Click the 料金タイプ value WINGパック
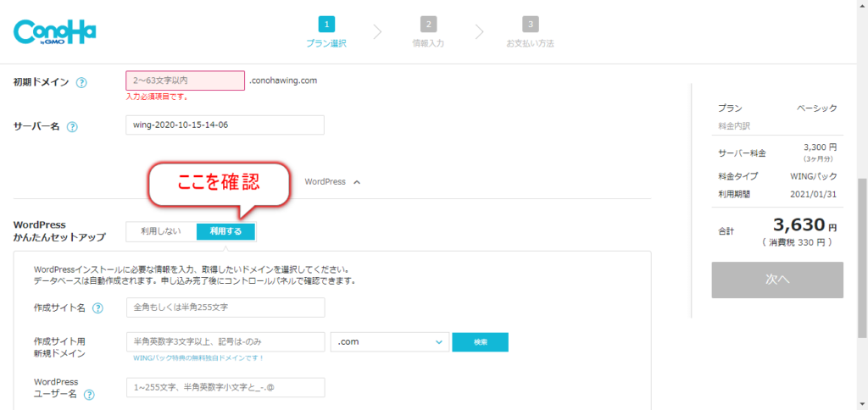The height and width of the screenshot is (410, 868). click(x=814, y=176)
